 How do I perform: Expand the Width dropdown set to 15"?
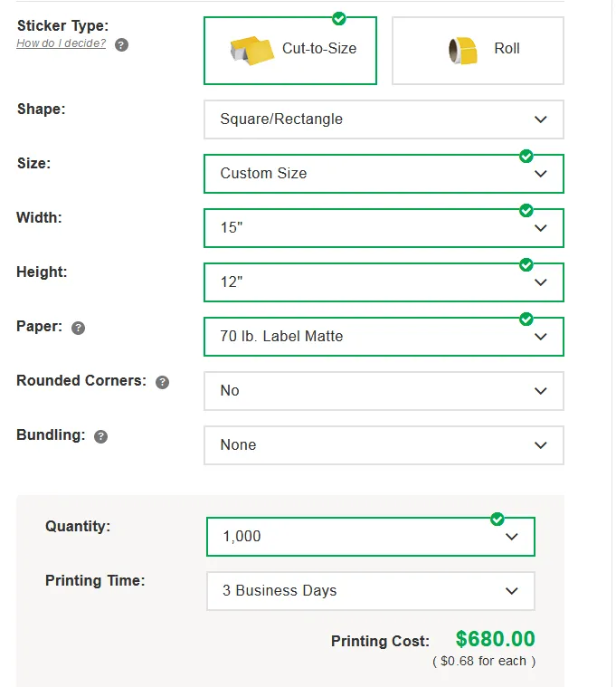click(x=384, y=228)
